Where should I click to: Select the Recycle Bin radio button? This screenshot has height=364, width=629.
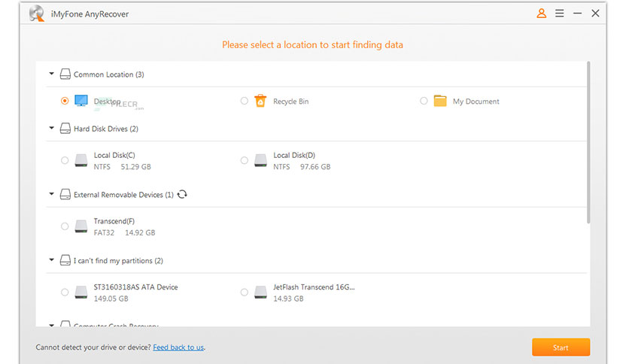point(244,101)
